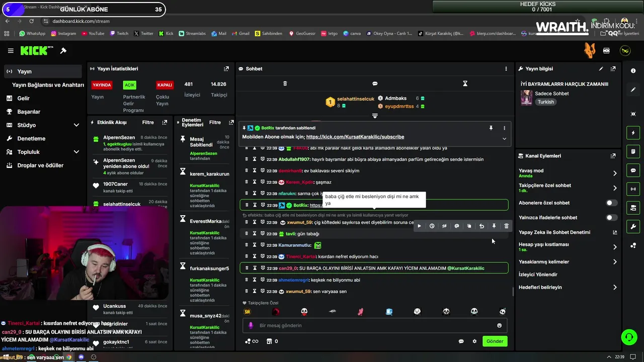This screenshot has width=644, height=362.
Task: Click the reply arrow in the message toolbar
Action: pos(481,226)
